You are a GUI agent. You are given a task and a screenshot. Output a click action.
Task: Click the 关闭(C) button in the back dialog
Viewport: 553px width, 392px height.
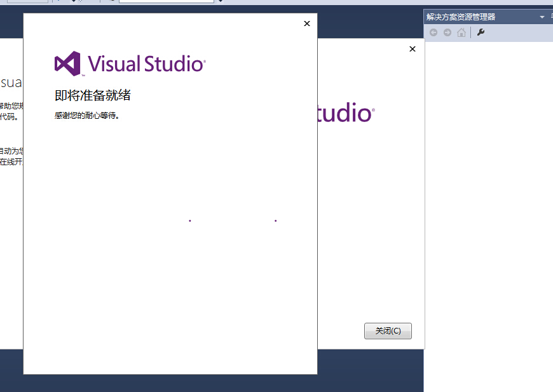388,331
